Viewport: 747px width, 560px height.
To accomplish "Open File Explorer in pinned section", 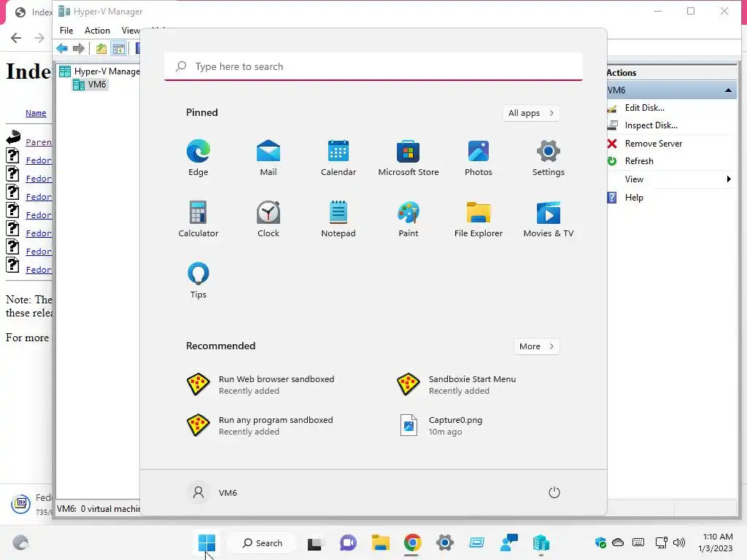I will [479, 219].
